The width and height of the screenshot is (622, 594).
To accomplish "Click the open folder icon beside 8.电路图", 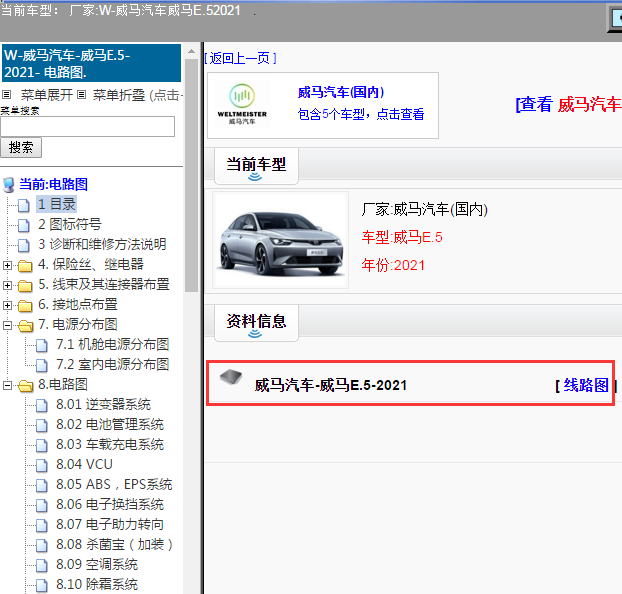I will [x=26, y=385].
